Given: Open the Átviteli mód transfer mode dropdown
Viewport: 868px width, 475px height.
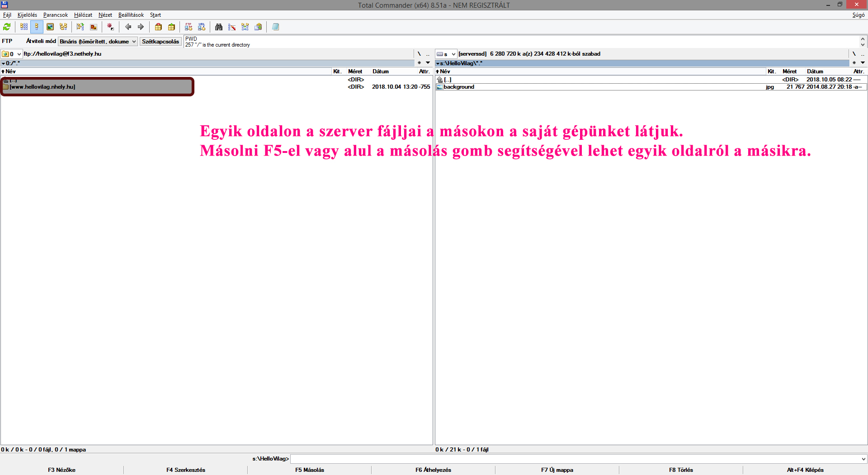Looking at the screenshot, I should point(98,42).
